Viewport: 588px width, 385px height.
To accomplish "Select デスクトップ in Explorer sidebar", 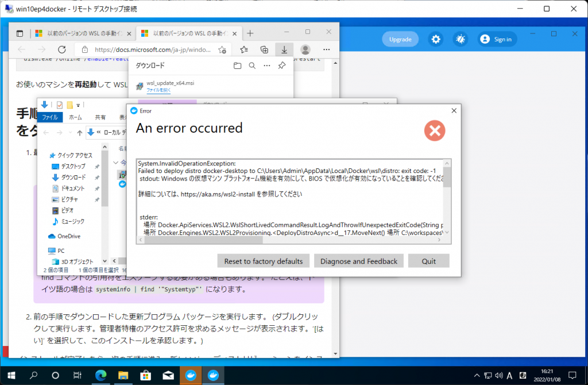I will point(69,166).
